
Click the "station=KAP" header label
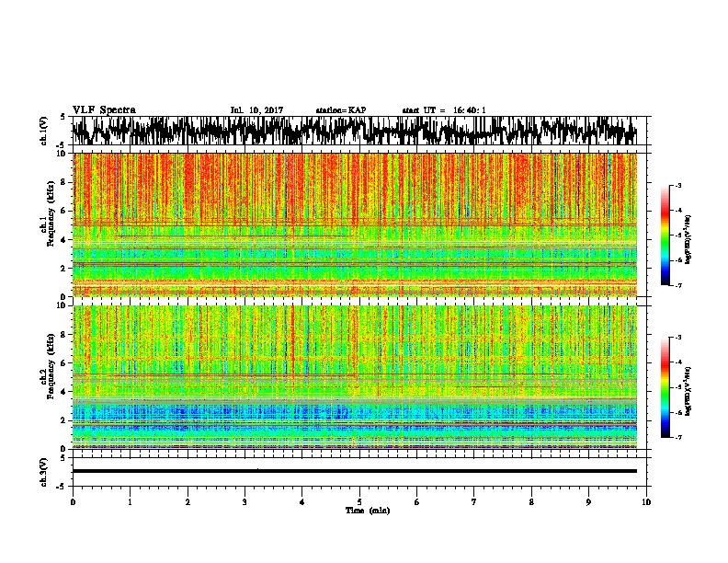[x=341, y=110]
